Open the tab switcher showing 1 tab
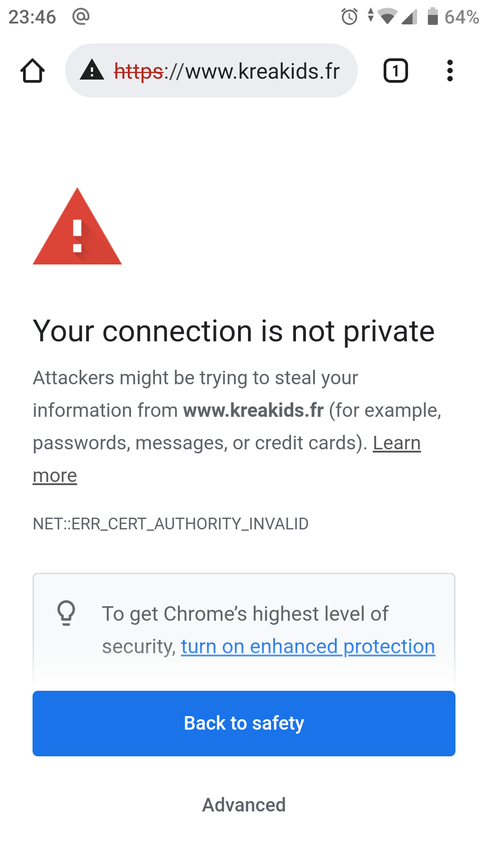The height and width of the screenshot is (868, 488). click(395, 71)
